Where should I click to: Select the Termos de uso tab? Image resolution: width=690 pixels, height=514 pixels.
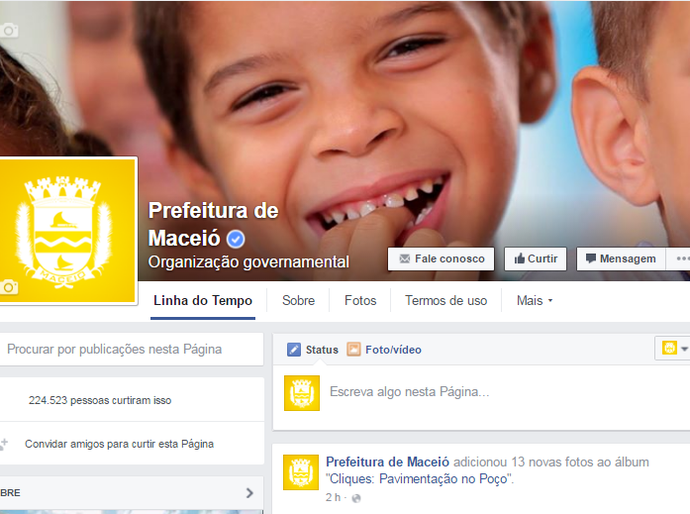pos(446,301)
